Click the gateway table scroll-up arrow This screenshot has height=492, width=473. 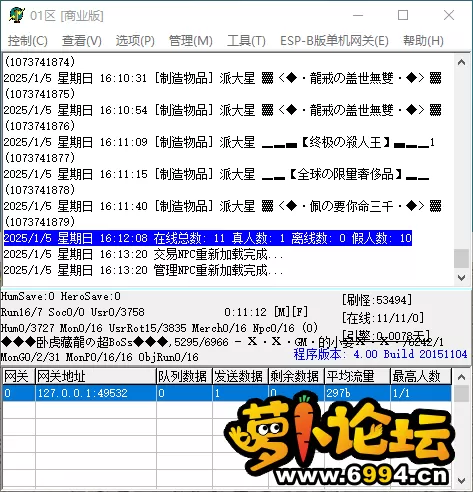(x=461, y=377)
